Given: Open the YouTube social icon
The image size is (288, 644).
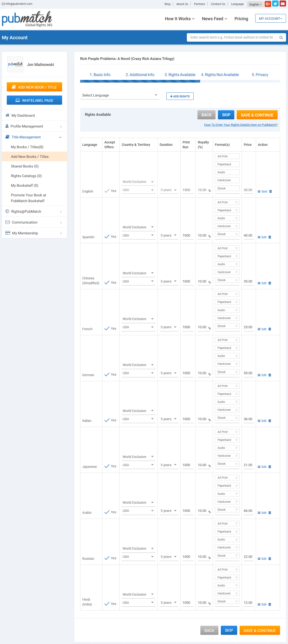Looking at the screenshot, I should 283,4.
